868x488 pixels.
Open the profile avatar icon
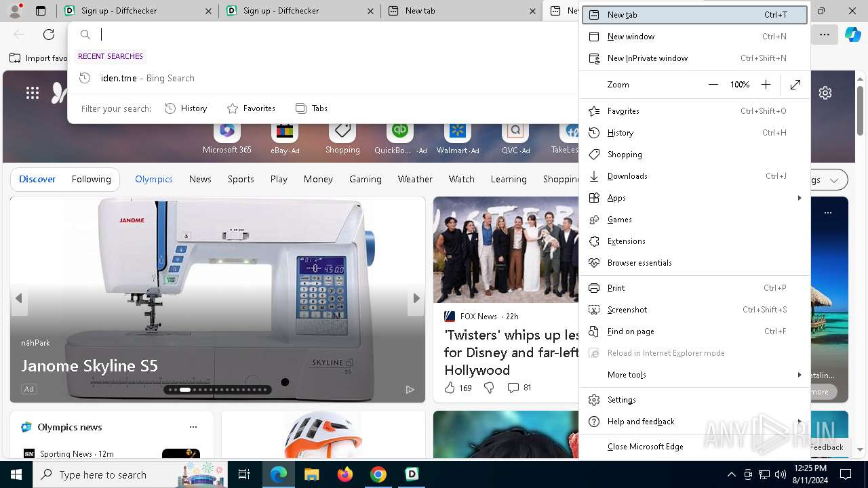click(15, 11)
